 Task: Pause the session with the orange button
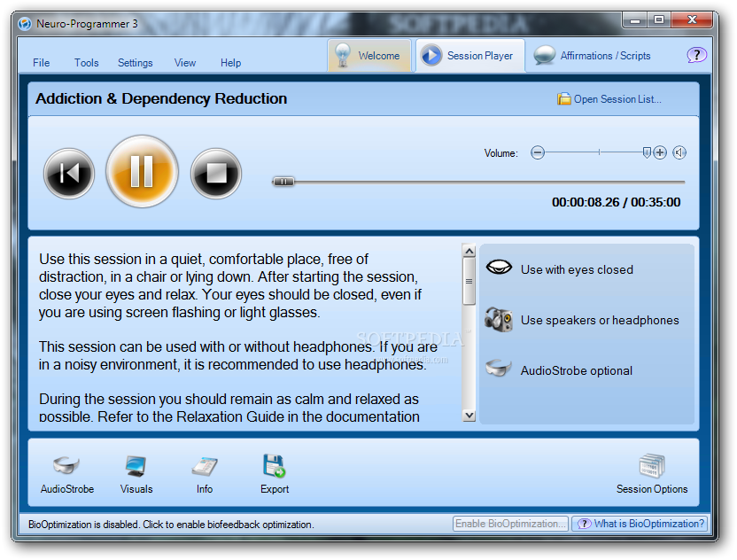point(142,172)
